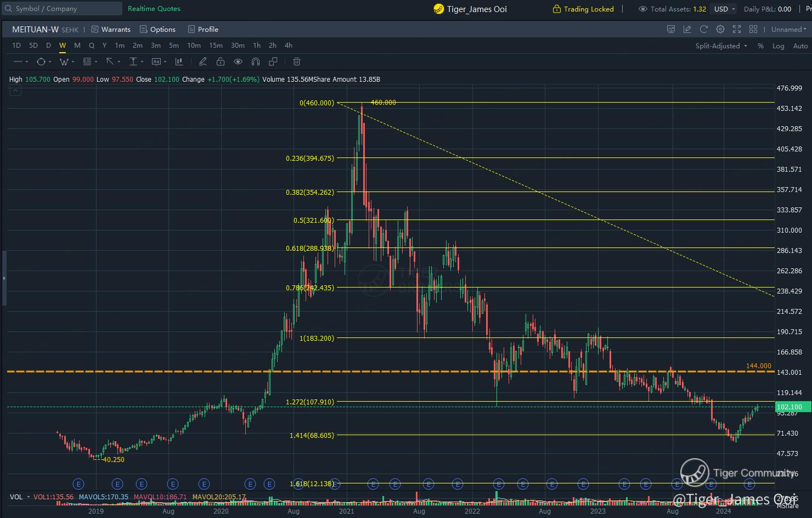Select the arrow drawing tool
812x518 pixels.
[x=110, y=61]
